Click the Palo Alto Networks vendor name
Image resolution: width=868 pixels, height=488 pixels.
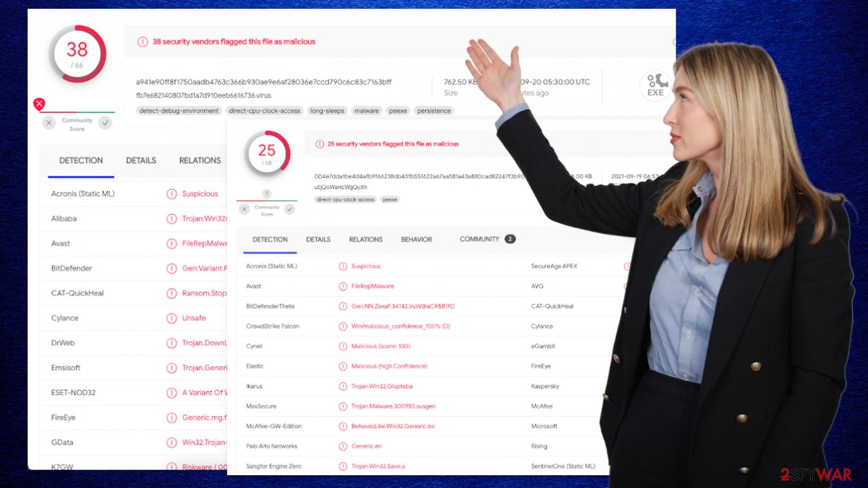272,446
